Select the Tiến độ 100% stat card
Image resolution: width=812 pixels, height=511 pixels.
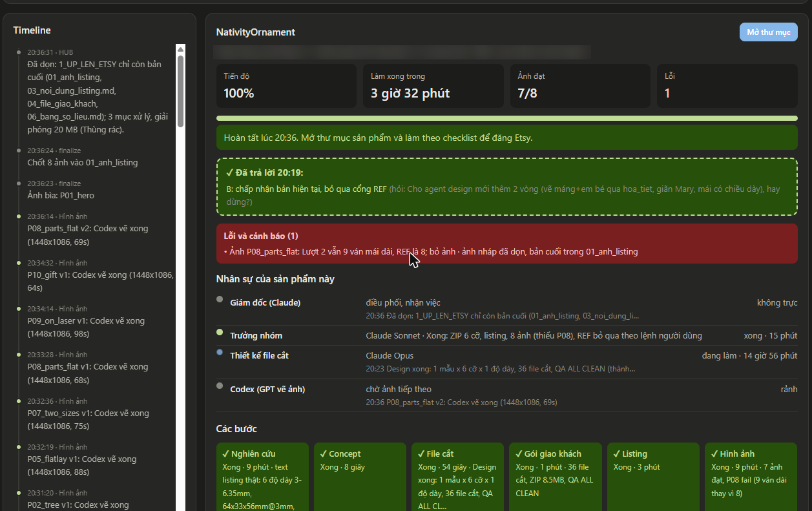pyautogui.click(x=286, y=86)
